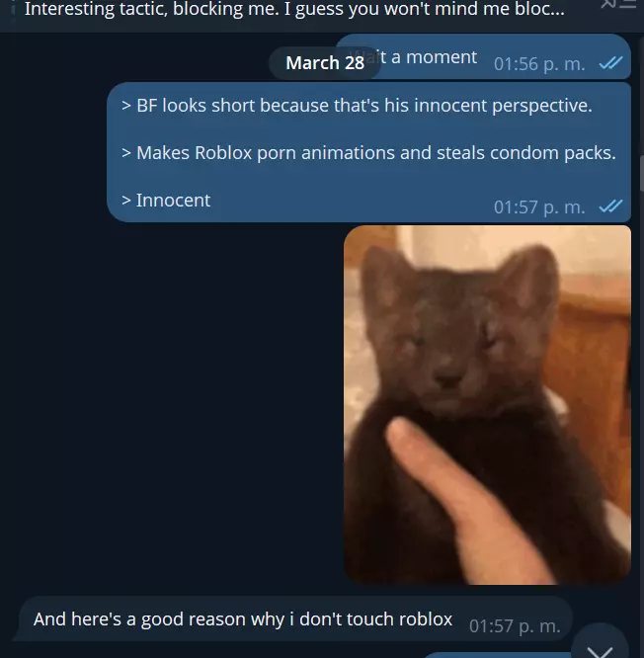Open the pinned message "Interesting tactic, blocking me"

click(x=294, y=9)
